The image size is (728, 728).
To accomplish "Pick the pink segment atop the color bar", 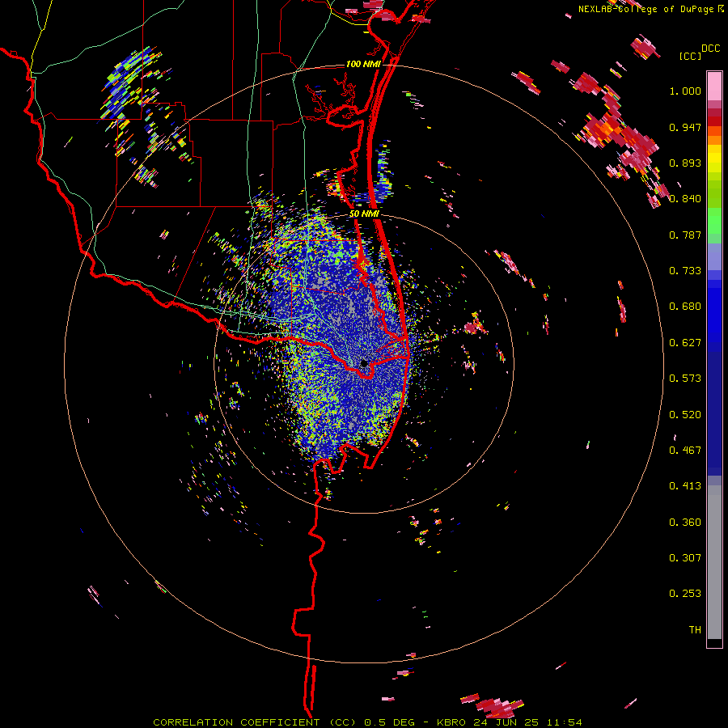I will coord(714,86).
